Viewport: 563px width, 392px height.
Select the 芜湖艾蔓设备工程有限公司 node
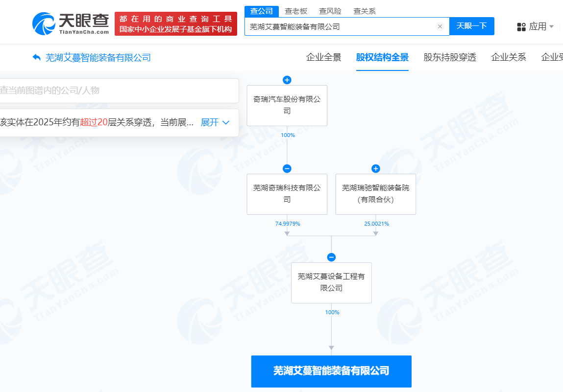(331, 282)
